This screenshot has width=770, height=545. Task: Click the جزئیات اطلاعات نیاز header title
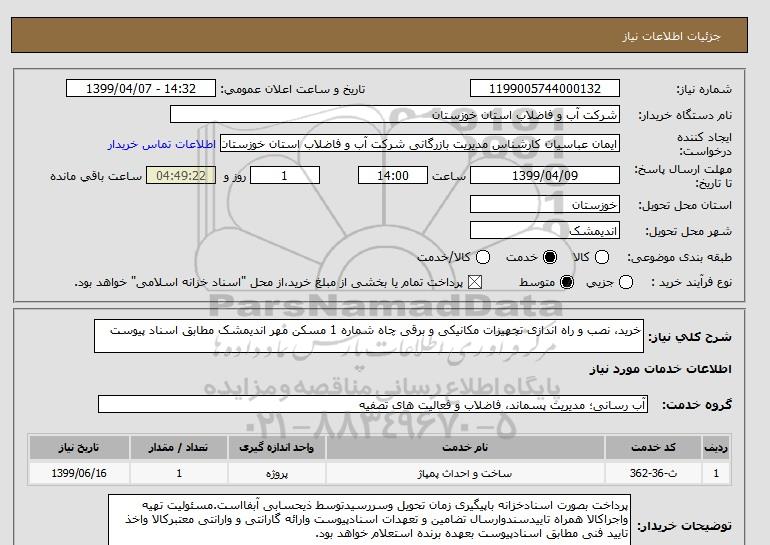tap(671, 36)
